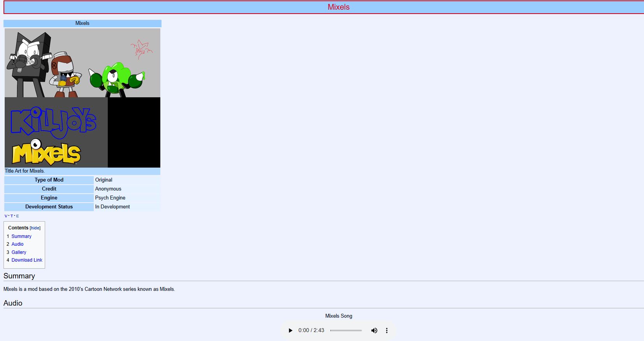Open the V template view link
The image size is (644, 341).
coord(6,216)
